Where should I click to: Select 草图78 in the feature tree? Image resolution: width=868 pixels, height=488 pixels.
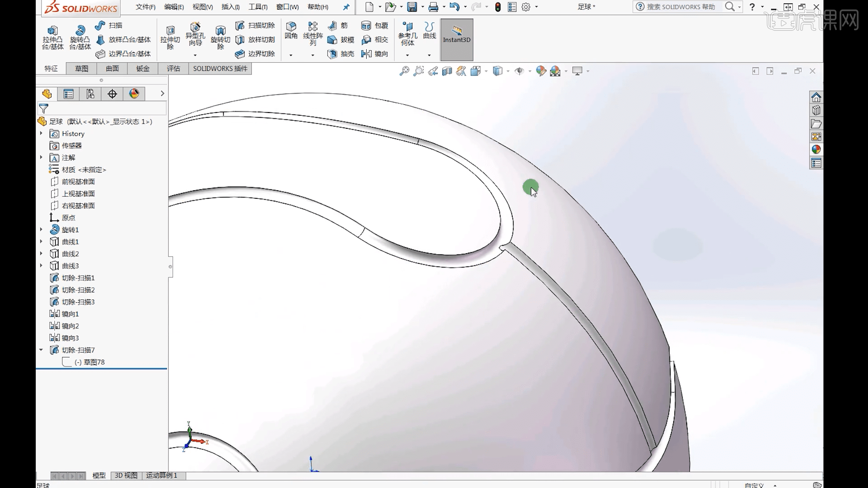coord(90,362)
